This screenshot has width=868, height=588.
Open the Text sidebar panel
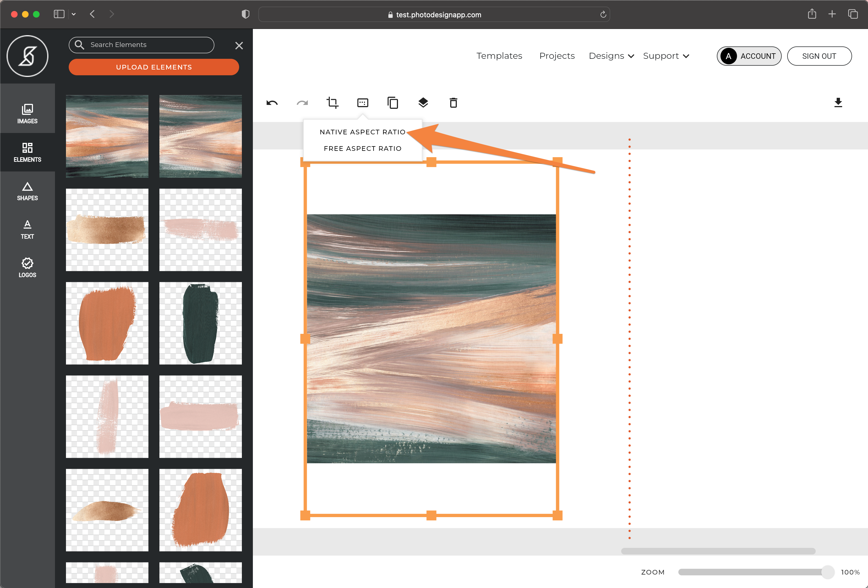click(x=27, y=230)
